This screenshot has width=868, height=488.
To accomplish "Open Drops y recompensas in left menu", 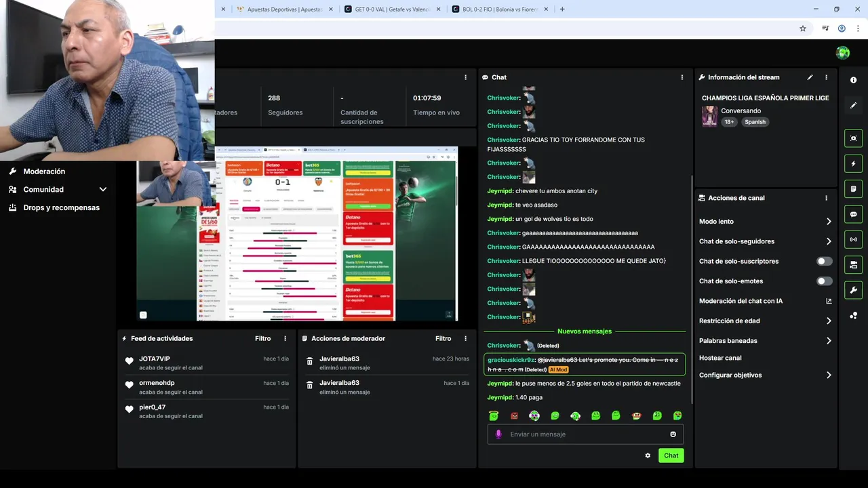I will pos(61,207).
